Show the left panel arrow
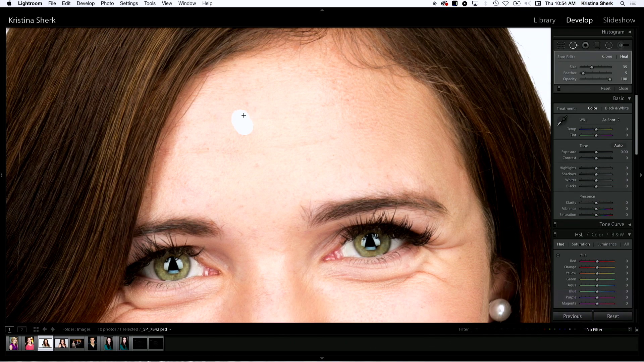Viewport: 644px width, 362px height. (x=2, y=175)
